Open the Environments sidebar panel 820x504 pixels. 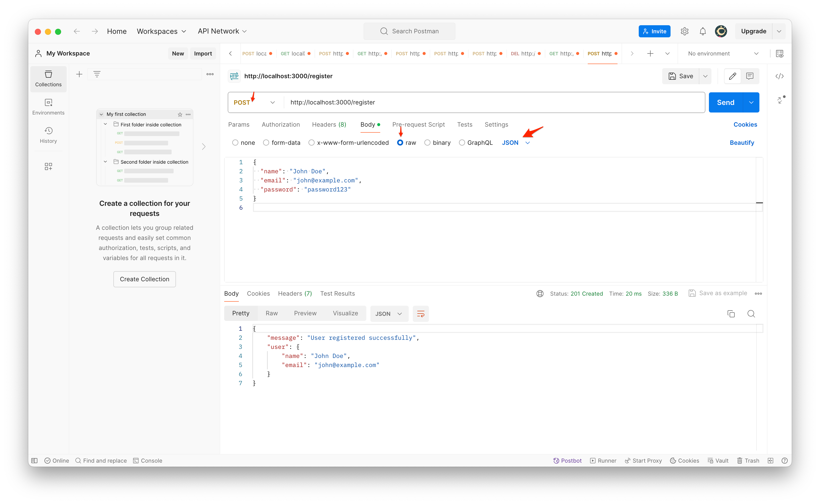(48, 107)
